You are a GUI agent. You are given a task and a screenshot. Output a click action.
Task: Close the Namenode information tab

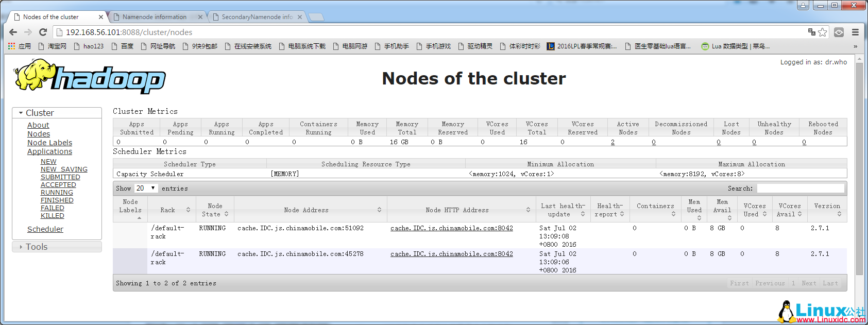(x=200, y=17)
